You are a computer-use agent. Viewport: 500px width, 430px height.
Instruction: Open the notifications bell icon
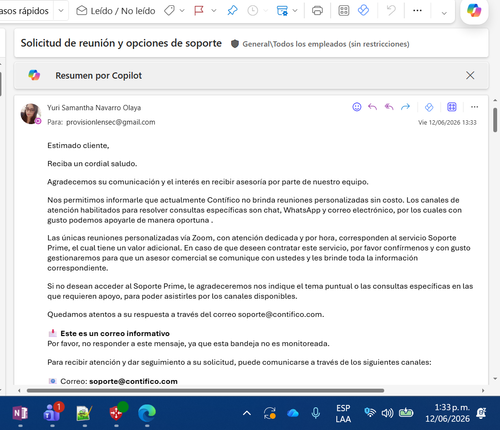click(x=481, y=413)
